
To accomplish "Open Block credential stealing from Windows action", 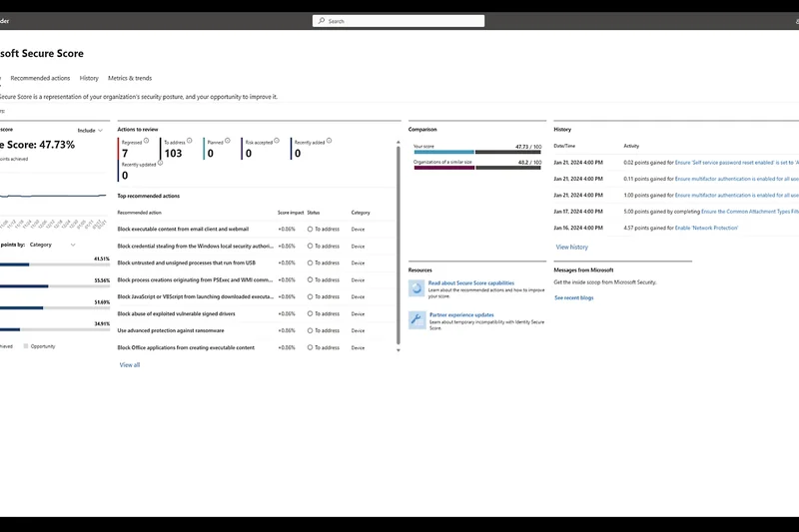I will tap(195, 246).
